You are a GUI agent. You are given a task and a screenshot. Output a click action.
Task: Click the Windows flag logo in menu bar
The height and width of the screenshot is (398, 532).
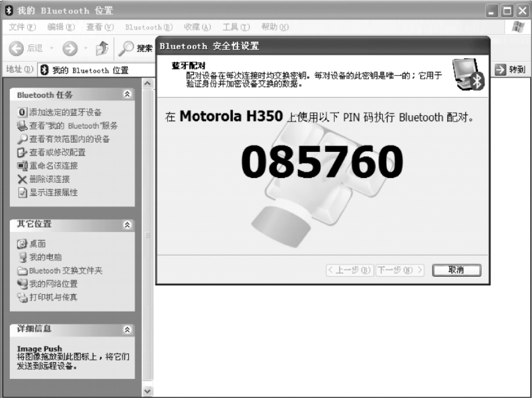click(x=518, y=27)
